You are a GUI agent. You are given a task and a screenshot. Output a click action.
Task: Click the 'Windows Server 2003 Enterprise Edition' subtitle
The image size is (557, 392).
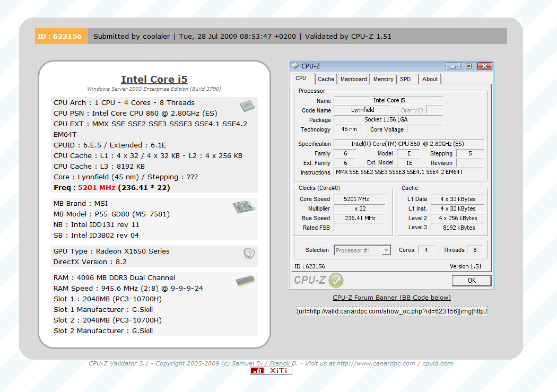tap(154, 89)
